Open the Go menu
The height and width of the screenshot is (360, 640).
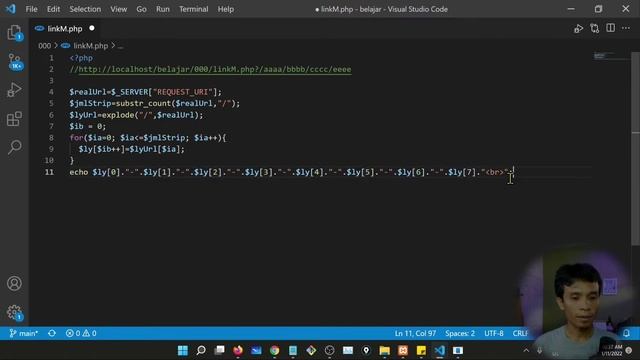pyautogui.click(x=141, y=9)
